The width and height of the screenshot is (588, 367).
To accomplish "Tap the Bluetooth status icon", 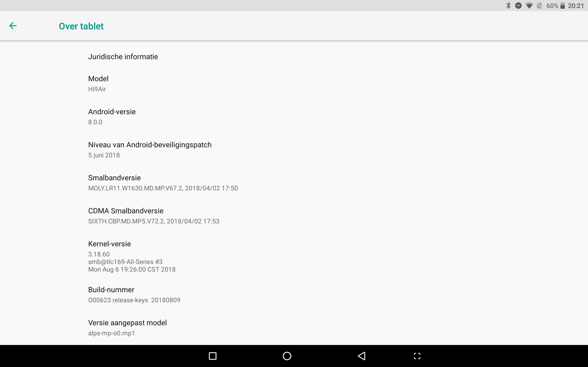I will click(x=508, y=6).
